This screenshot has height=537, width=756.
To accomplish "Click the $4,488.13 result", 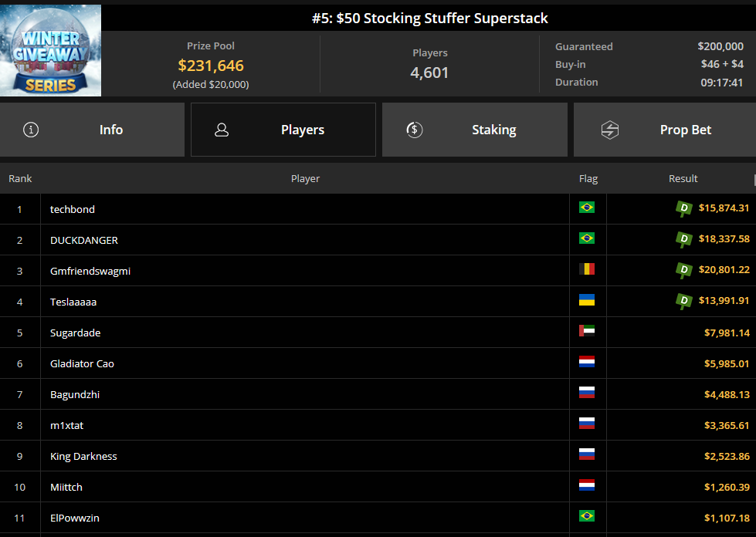I will pos(727,394).
